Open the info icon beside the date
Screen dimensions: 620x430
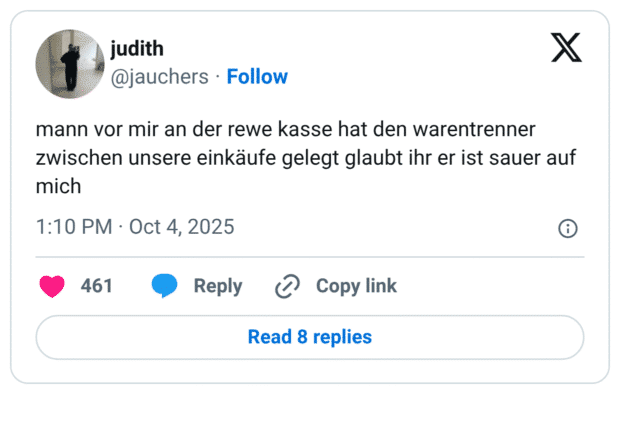tap(567, 228)
